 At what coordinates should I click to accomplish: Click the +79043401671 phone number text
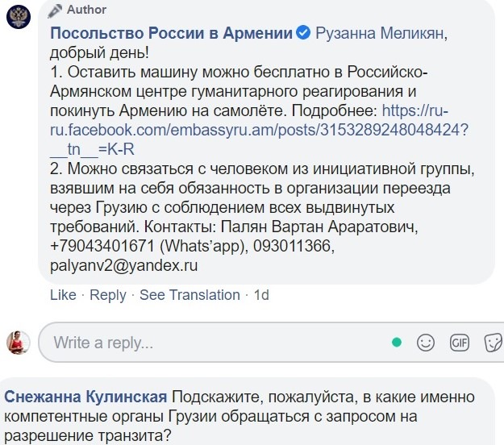click(102, 246)
